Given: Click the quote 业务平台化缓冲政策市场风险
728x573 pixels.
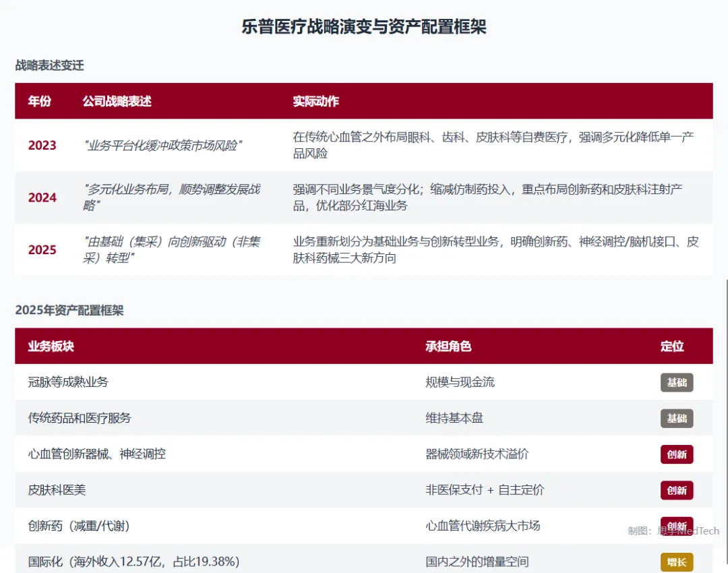Looking at the screenshot, I should (x=162, y=146).
